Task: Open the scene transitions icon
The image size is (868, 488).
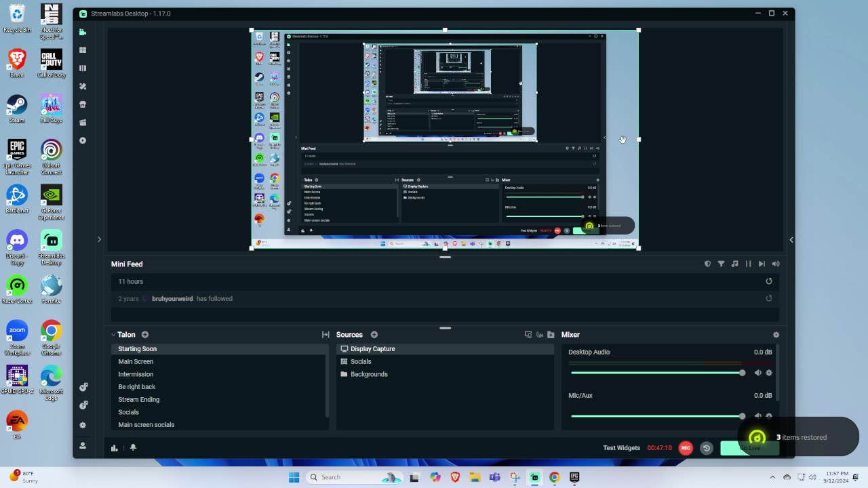Action: (325, 335)
